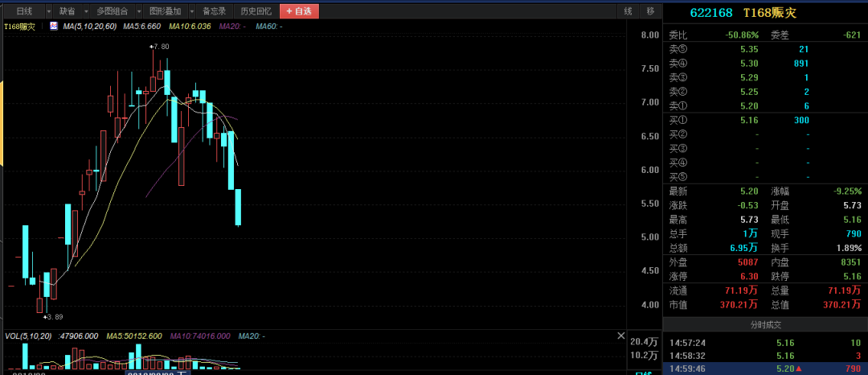
Task: Click the 8.00 price axis label
Action: coord(650,35)
